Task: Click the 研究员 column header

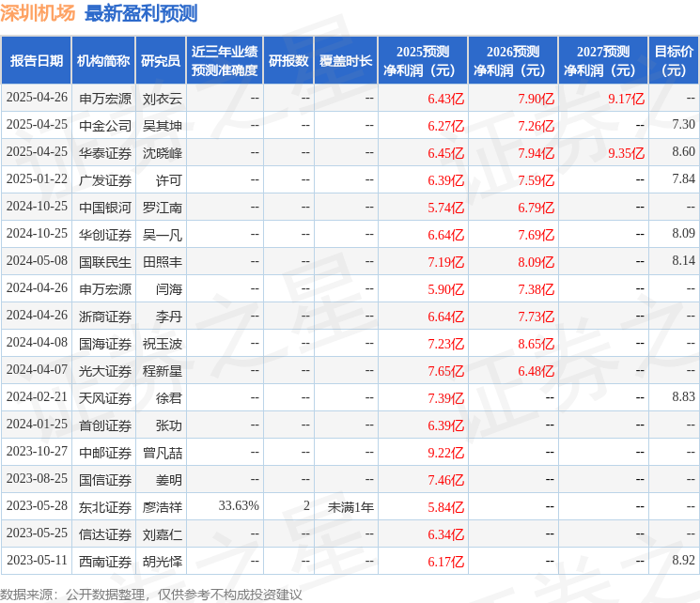Action: 161,61
